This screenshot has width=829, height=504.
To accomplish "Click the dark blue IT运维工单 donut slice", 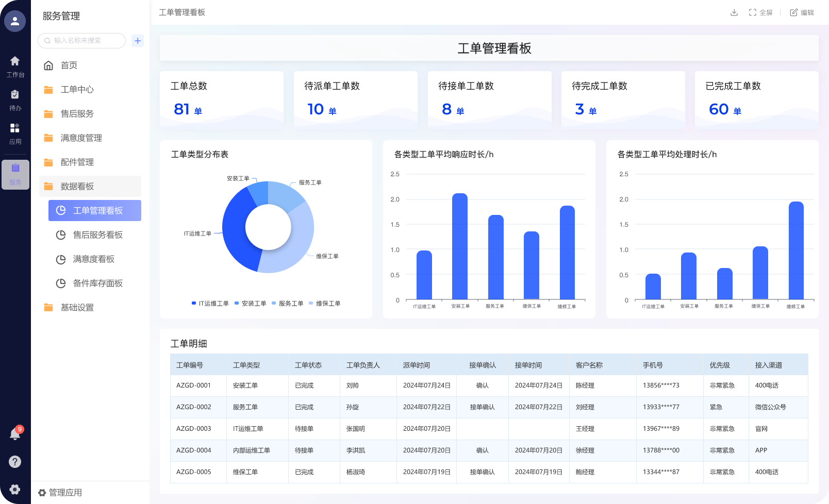I will [x=234, y=230].
